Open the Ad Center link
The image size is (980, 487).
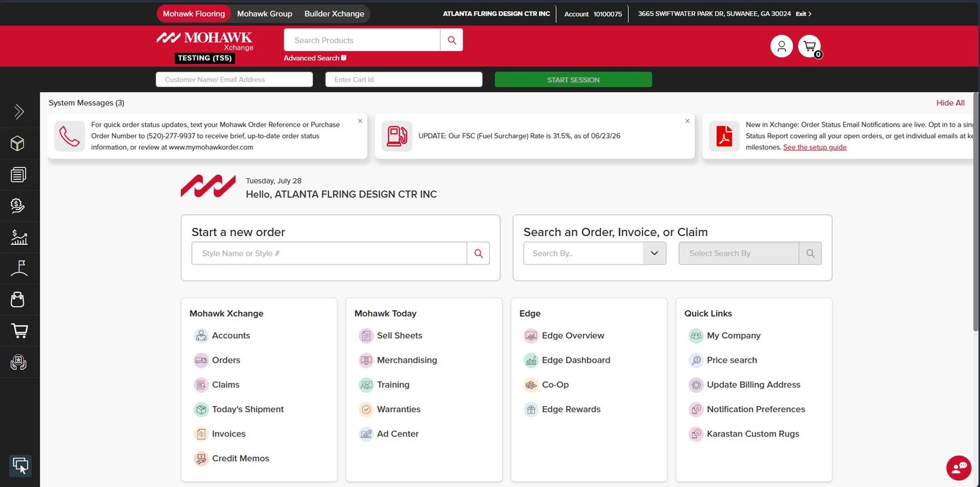pyautogui.click(x=397, y=434)
